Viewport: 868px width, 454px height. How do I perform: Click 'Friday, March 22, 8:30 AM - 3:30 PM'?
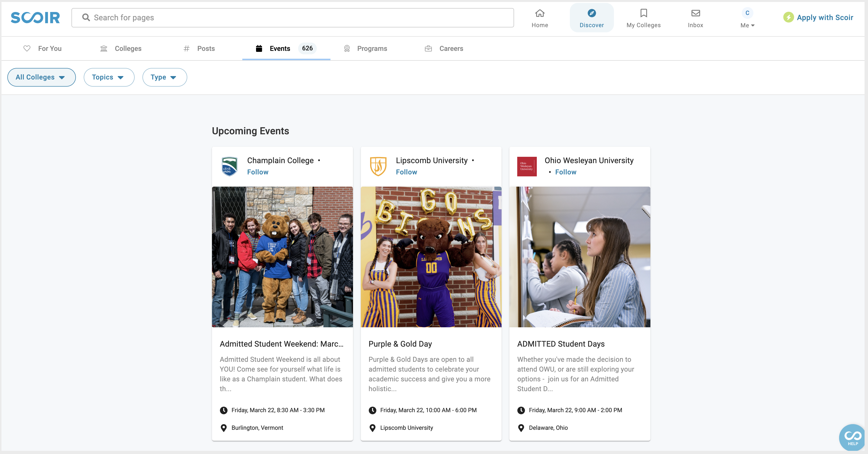click(x=278, y=410)
